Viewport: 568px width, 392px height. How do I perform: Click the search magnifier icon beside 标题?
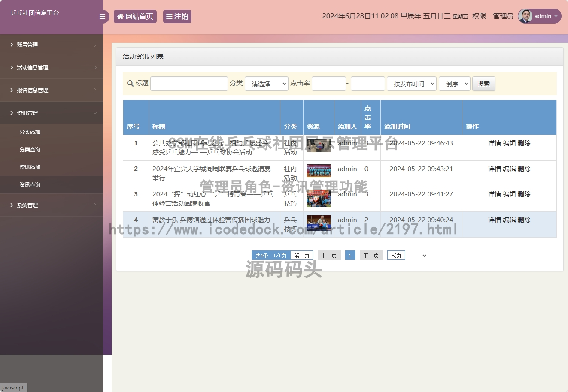coord(130,84)
